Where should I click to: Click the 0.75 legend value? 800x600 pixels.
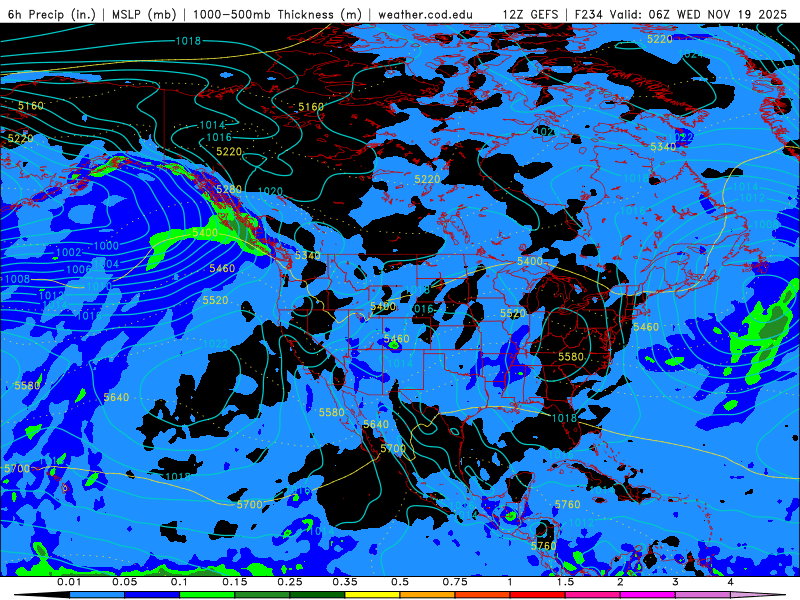tap(455, 582)
